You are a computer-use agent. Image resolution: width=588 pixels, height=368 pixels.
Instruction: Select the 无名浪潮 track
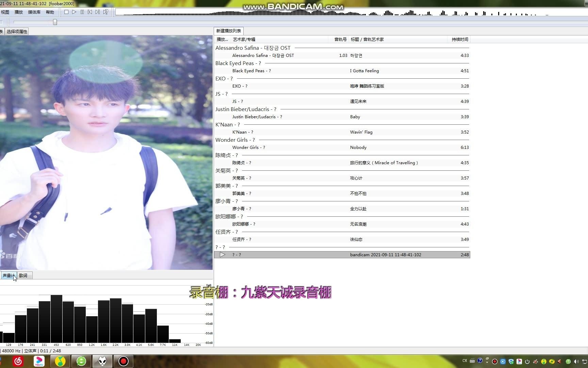pos(342,224)
